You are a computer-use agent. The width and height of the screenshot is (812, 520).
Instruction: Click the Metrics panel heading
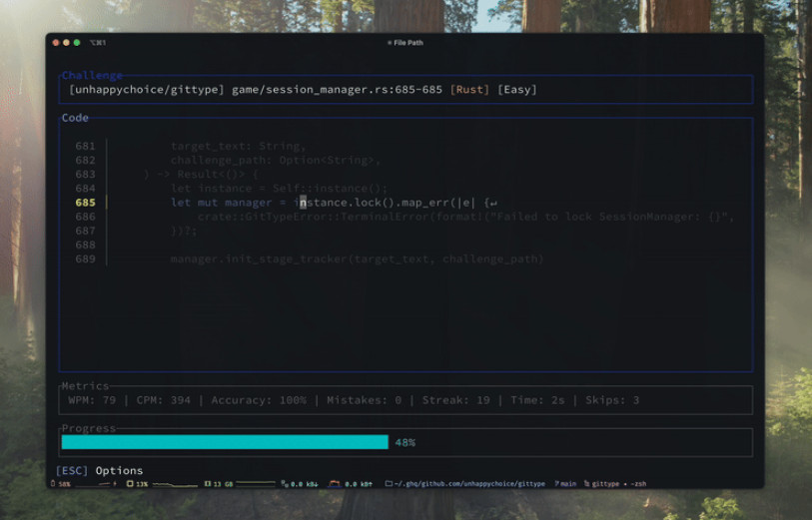(86, 386)
